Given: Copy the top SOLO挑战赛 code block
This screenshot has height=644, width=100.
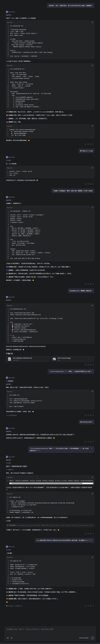Looking at the screenshot, I should tap(92, 22).
